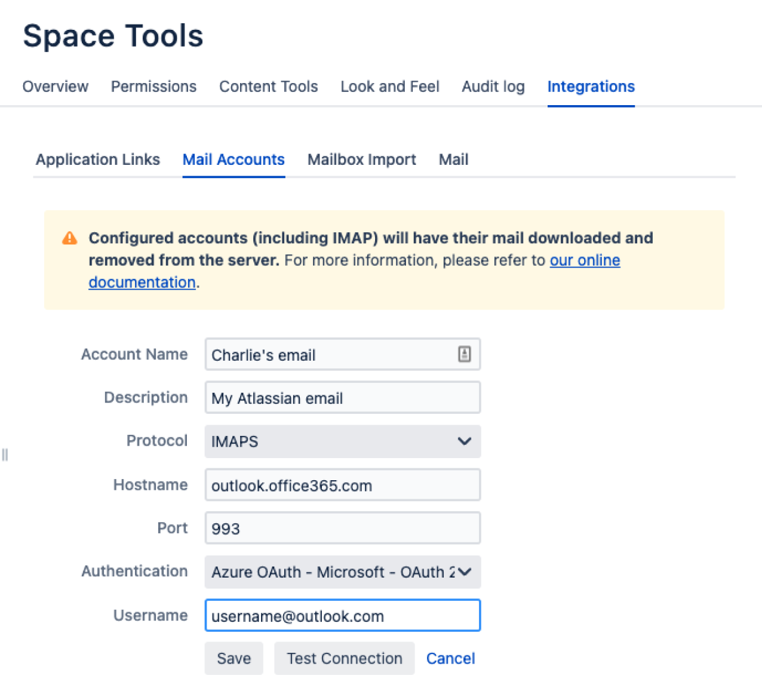Open the Mailbox Import sub-tab
The width and height of the screenshot is (762, 700).
point(361,159)
